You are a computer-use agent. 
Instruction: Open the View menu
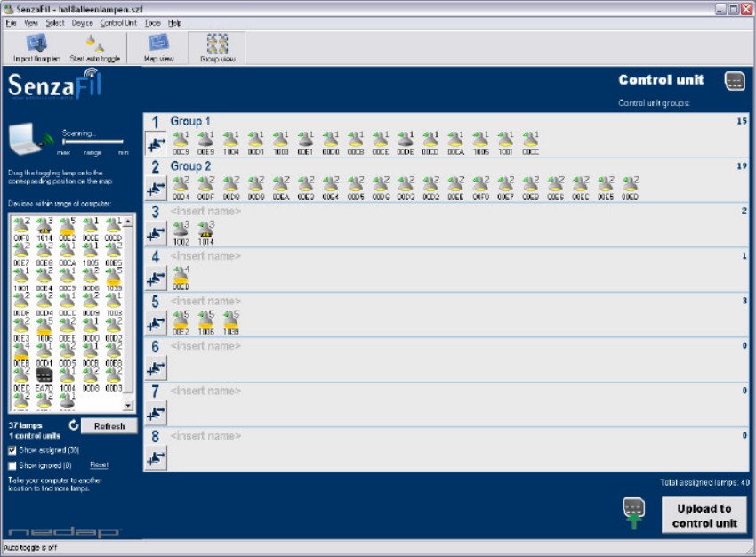(x=31, y=22)
